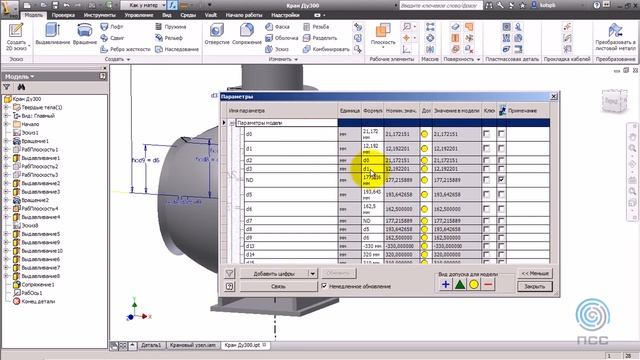Select yellow circle tolerance type button
Image resolution: width=640 pixels, height=360 pixels.
pyautogui.click(x=474, y=284)
